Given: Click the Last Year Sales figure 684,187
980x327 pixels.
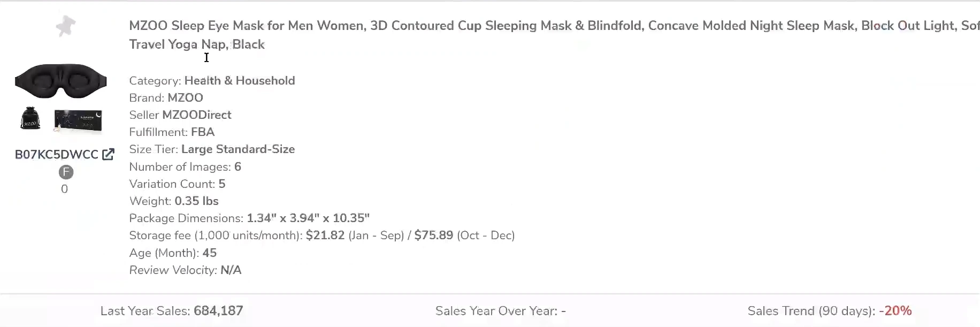Looking at the screenshot, I should point(218,311).
